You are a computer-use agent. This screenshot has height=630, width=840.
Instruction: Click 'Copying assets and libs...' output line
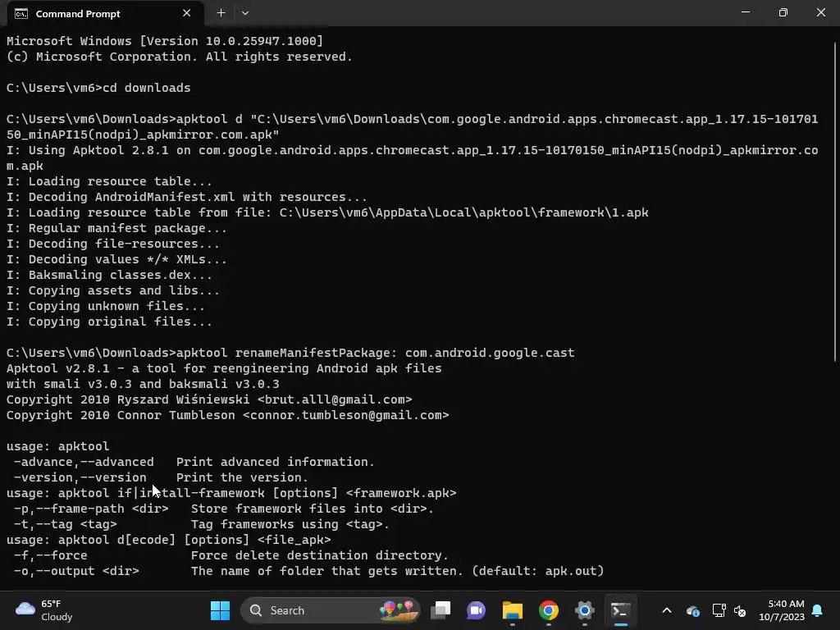click(x=113, y=291)
